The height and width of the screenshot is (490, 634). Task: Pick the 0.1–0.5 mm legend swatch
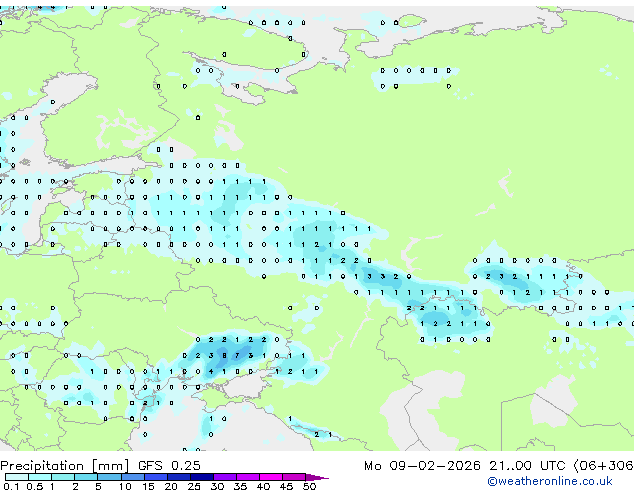(x=17, y=477)
